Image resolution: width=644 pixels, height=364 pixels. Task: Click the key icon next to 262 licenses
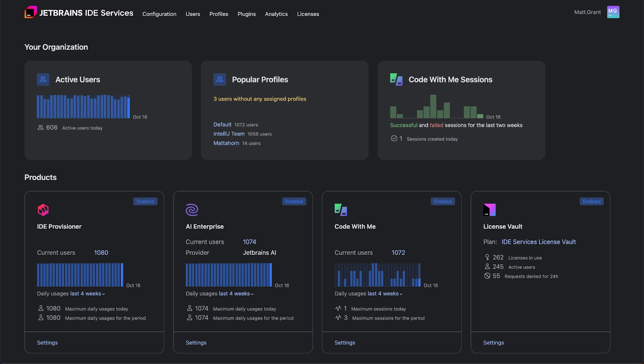point(487,257)
